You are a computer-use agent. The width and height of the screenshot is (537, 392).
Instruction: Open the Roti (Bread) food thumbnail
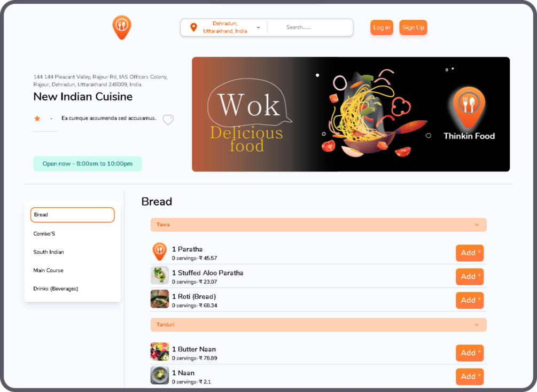pos(160,299)
